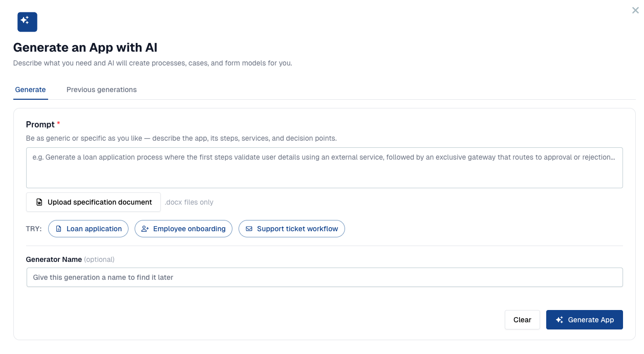Click the 'TRY:' label text

pos(34,229)
